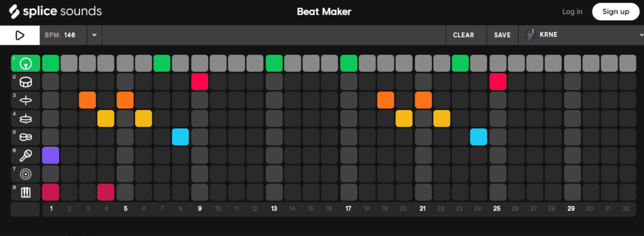Disable closed hi-hat on step 19
Screen dimensions: 644x236
[x=386, y=100]
